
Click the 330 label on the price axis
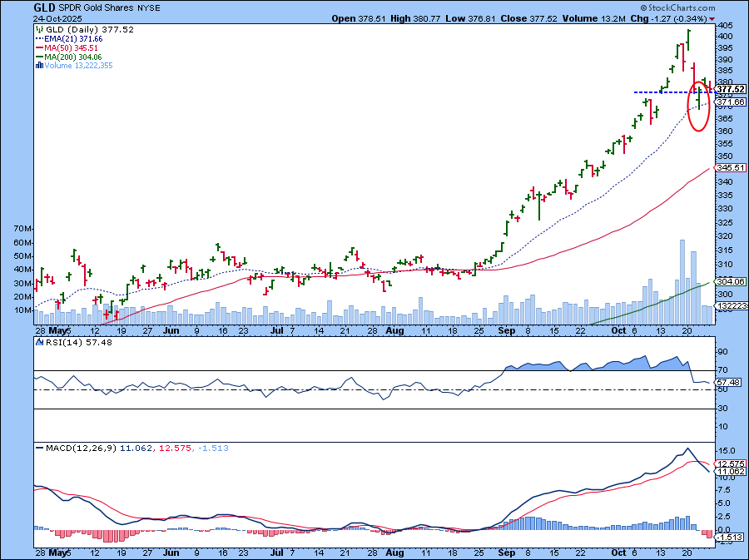pos(725,209)
